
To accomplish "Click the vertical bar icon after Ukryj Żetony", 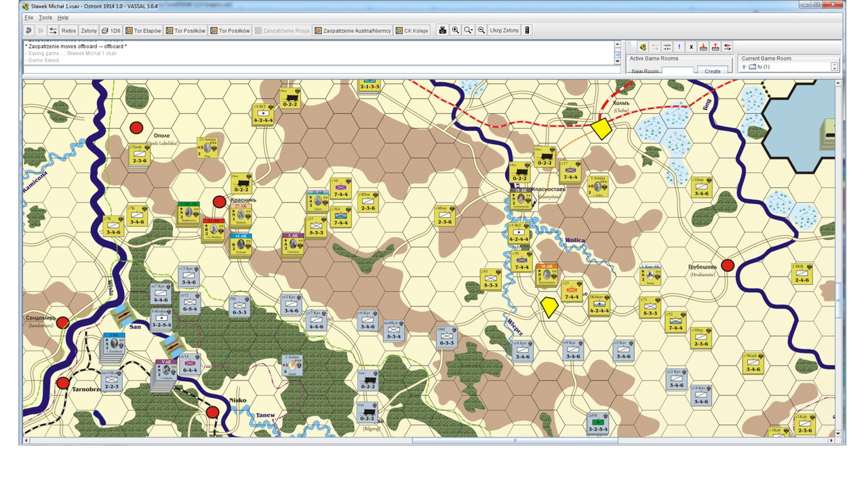I will 528,31.
